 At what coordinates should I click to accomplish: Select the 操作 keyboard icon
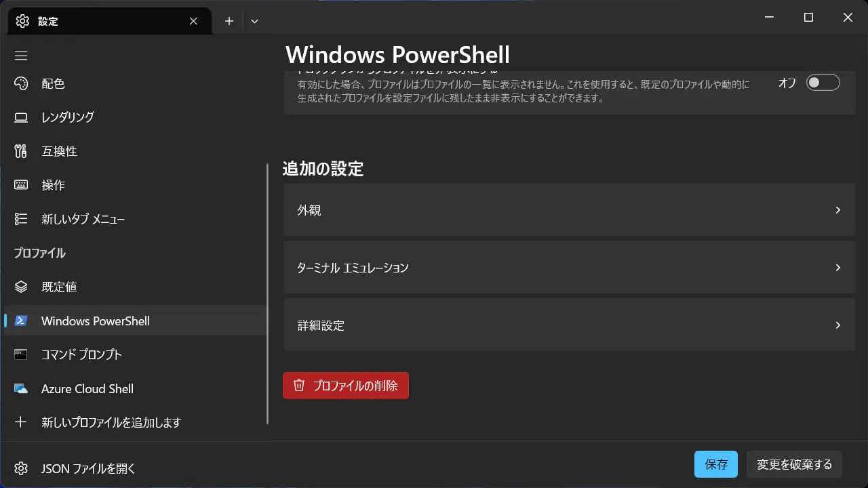pos(21,185)
